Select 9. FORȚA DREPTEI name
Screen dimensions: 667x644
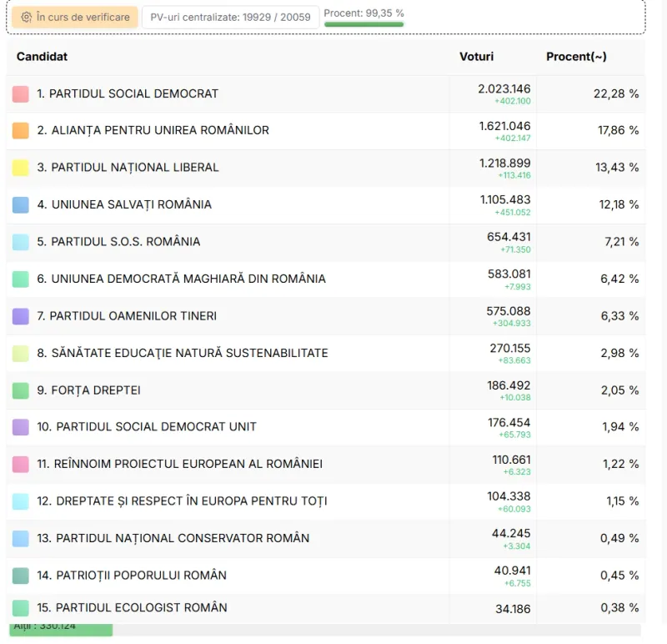[x=88, y=390]
